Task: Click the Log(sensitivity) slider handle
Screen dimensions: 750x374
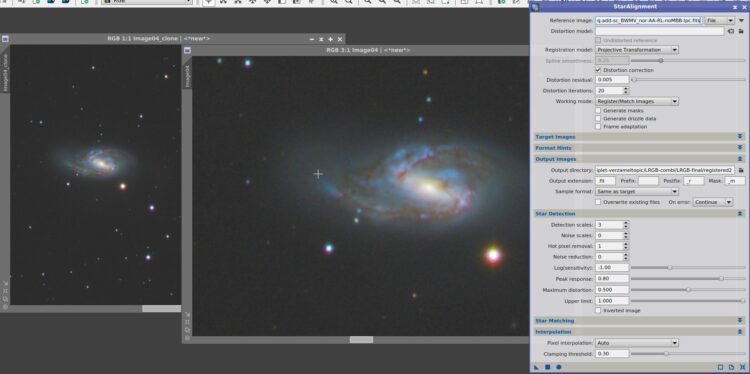Action: (x=670, y=268)
